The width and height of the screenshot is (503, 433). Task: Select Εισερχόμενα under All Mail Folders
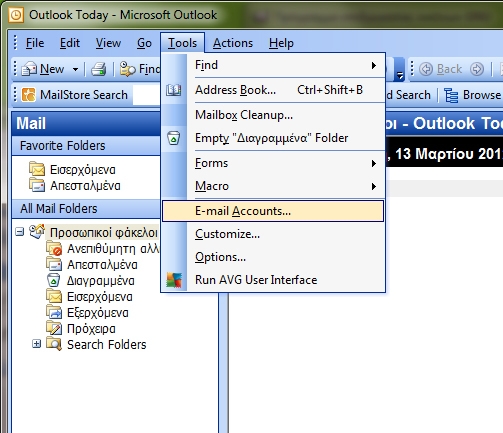(x=100, y=297)
